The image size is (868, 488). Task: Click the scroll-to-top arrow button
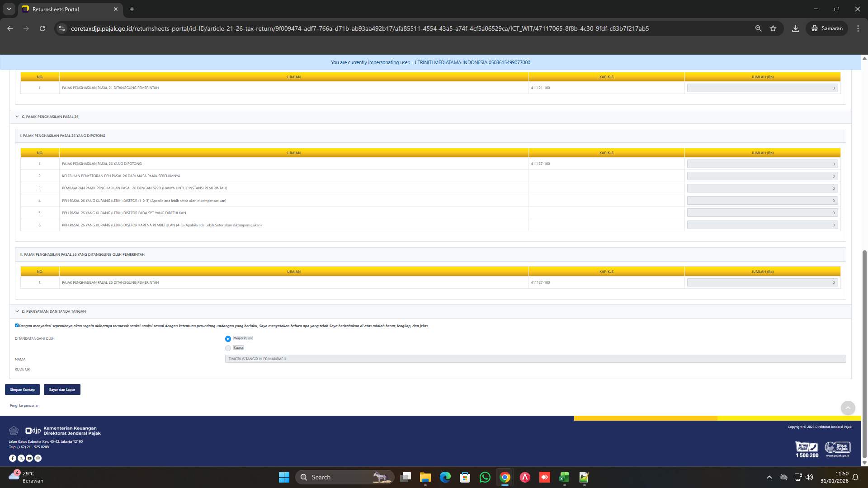(848, 408)
